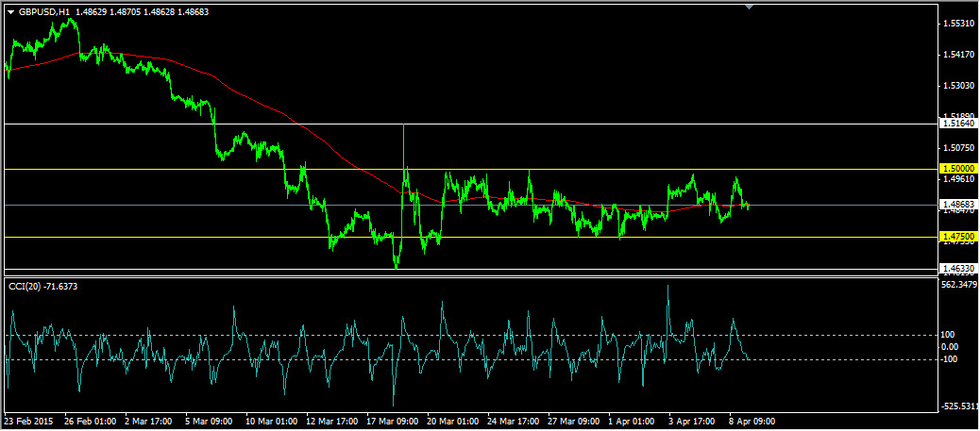Click the 1.54170 price axis value
Image resolution: width=980 pixels, height=431 pixels.
click(x=958, y=55)
